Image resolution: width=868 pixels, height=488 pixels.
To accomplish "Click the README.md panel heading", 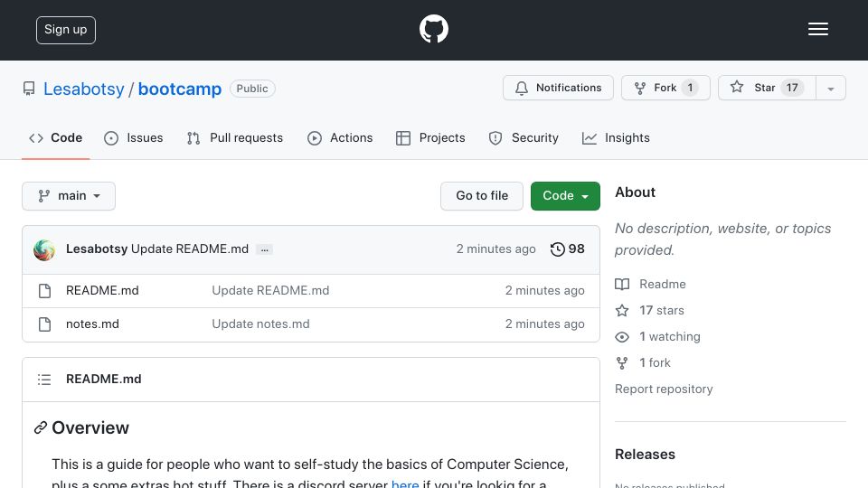I will pyautogui.click(x=103, y=379).
